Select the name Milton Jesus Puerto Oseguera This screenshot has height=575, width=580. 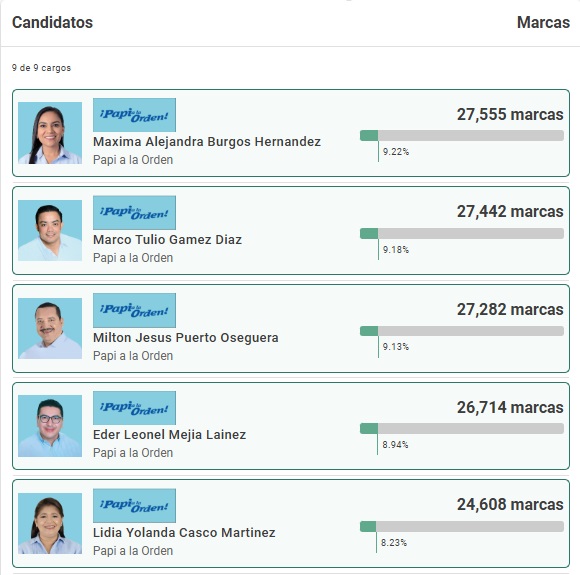tap(186, 337)
